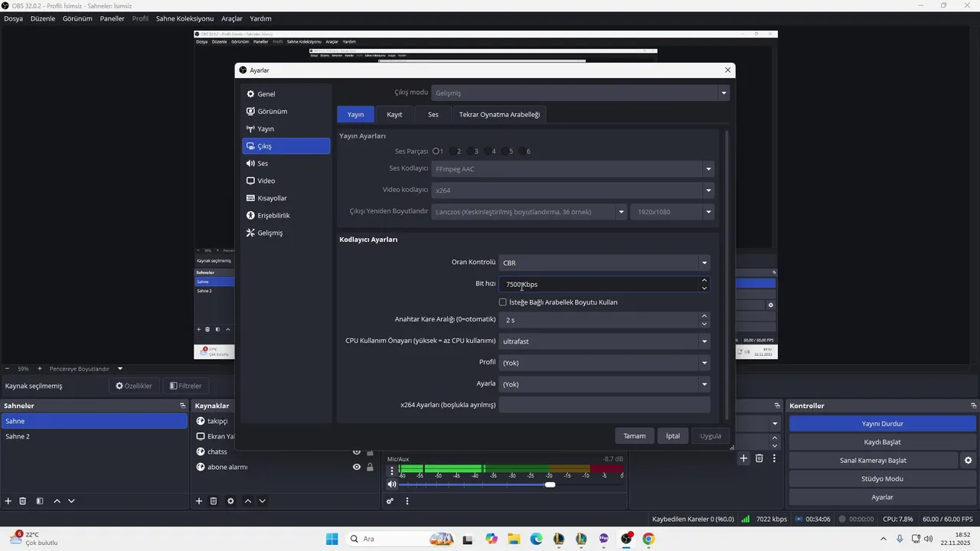Open Çıkış modu dropdown
This screenshot has height=551, width=980.
tap(580, 93)
